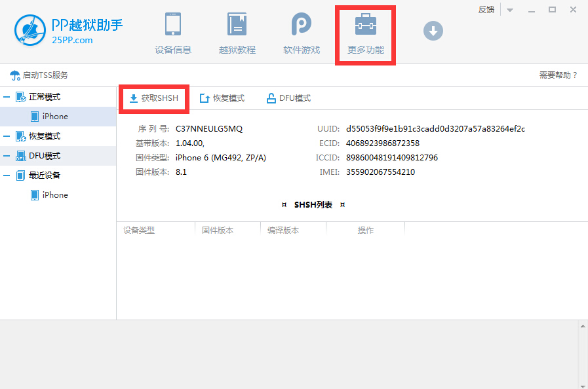Screen dimensions: 588x389
Task: Select the 最近设备 sidebar item
Action: pyautogui.click(x=58, y=176)
